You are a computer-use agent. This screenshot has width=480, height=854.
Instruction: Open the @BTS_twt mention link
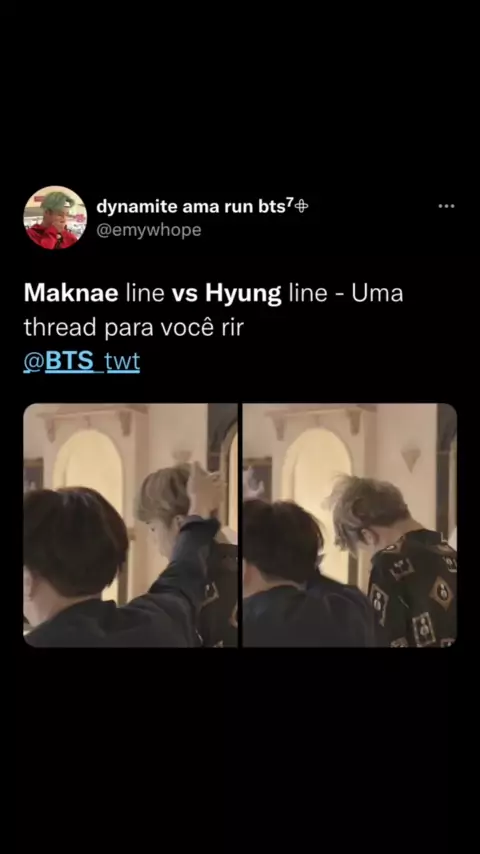(81, 362)
